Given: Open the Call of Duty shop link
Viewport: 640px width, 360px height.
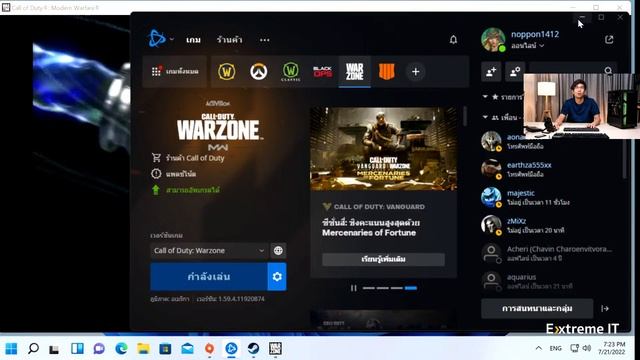Looking at the screenshot, I should pos(188,158).
